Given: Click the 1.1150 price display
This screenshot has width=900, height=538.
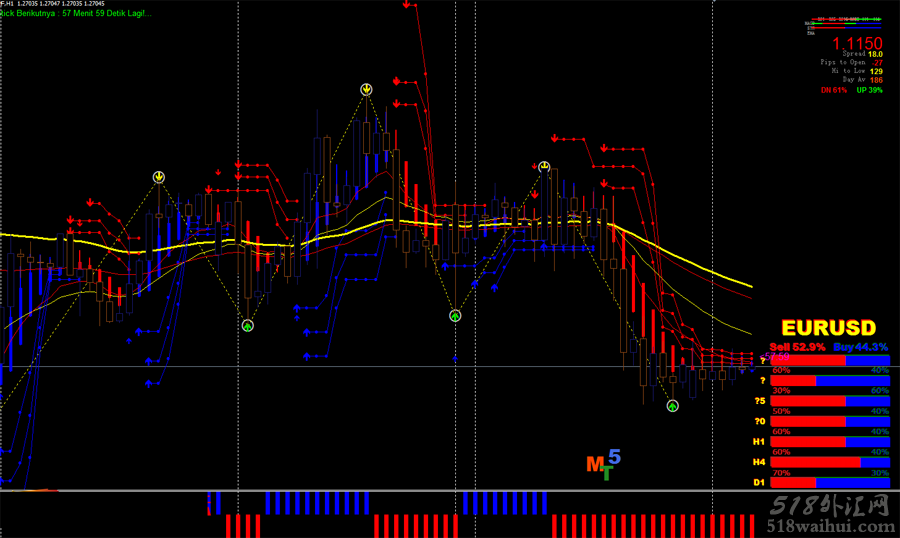Looking at the screenshot, I should click(857, 43).
